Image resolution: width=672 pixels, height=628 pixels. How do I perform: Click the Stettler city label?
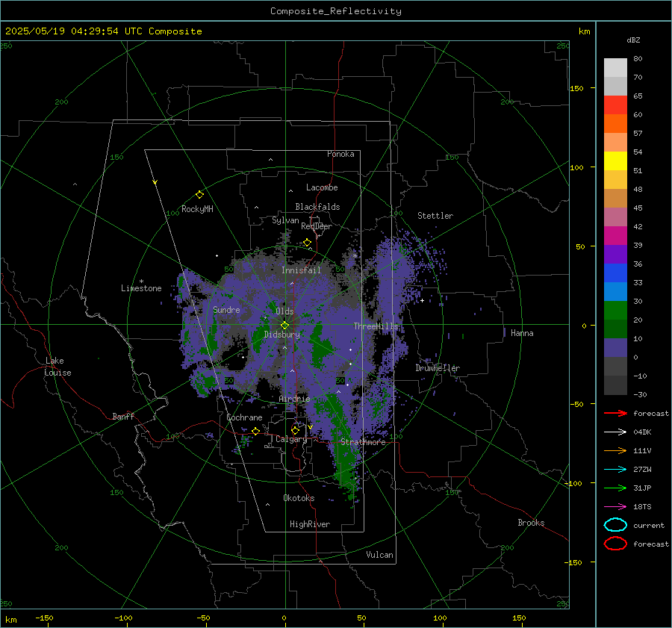(x=435, y=216)
